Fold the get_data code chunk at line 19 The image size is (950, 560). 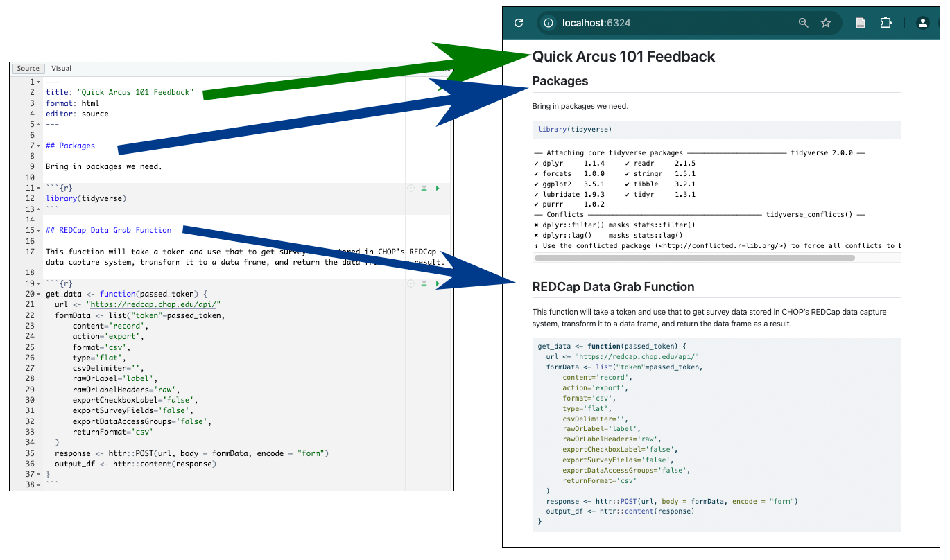(38, 284)
